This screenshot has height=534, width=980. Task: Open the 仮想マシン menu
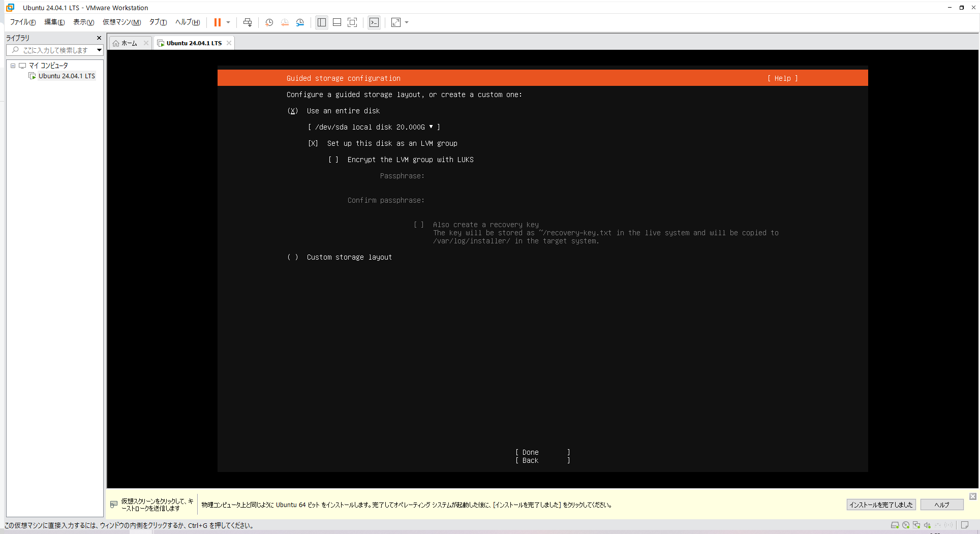(x=121, y=22)
